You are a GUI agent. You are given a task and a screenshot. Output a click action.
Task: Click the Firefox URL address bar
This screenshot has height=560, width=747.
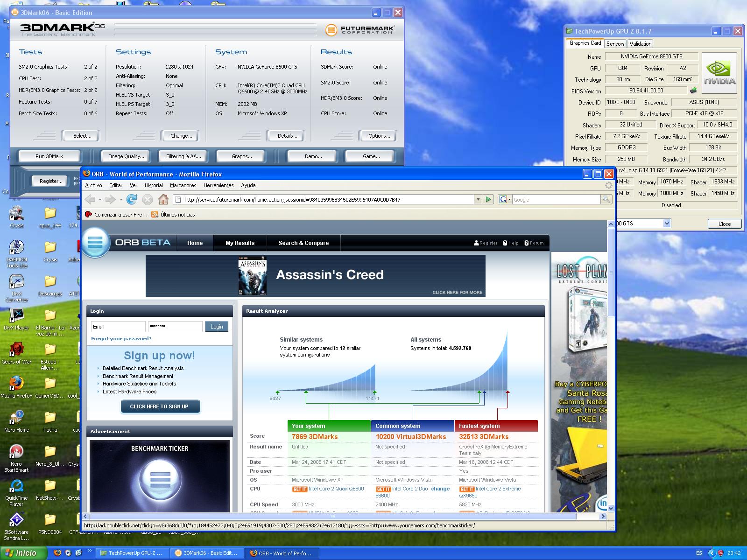point(324,199)
